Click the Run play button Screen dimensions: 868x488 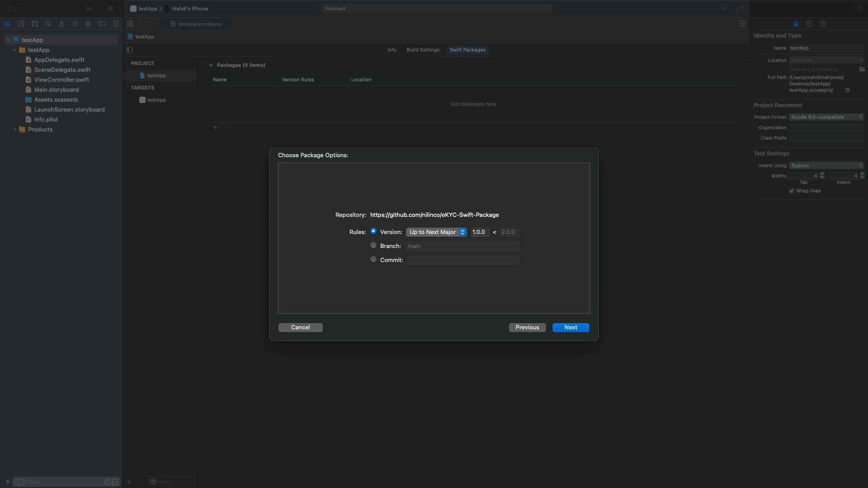coord(90,9)
